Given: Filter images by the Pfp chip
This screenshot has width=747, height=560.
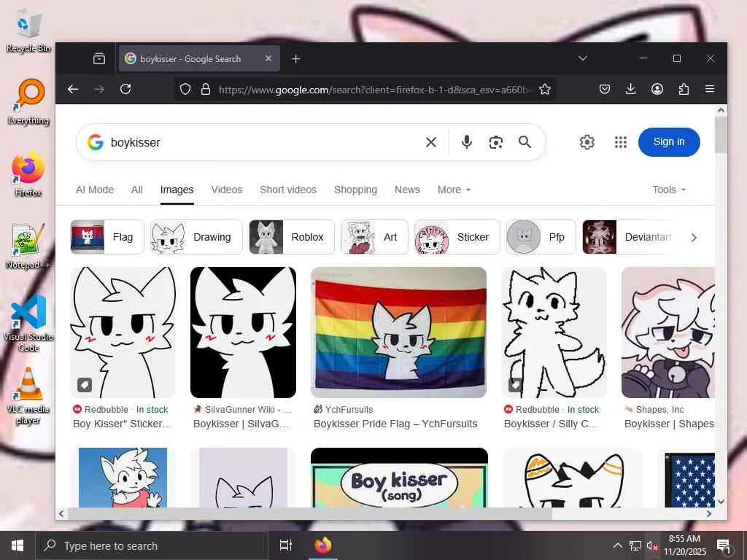Looking at the screenshot, I should pyautogui.click(x=541, y=237).
